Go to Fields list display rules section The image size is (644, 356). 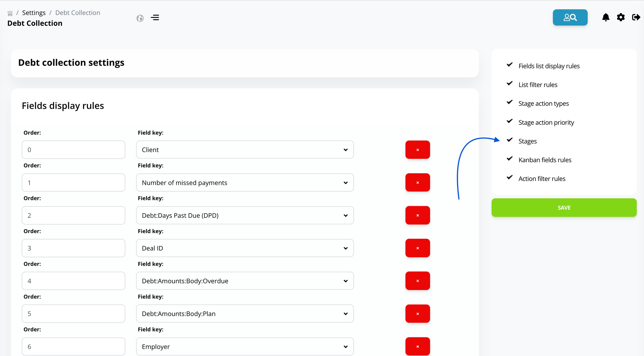pos(549,66)
